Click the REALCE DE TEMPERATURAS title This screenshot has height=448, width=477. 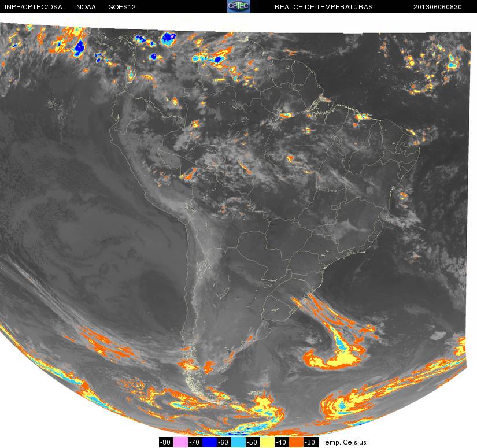coord(324,7)
